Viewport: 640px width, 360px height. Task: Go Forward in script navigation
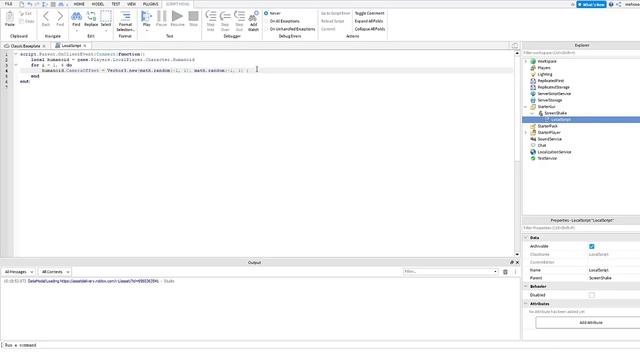pos(60,18)
